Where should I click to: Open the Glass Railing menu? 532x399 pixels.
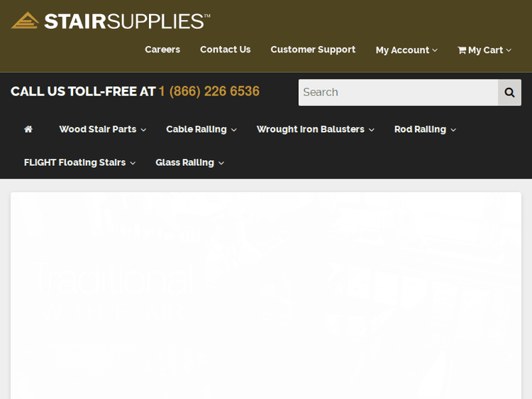click(189, 162)
